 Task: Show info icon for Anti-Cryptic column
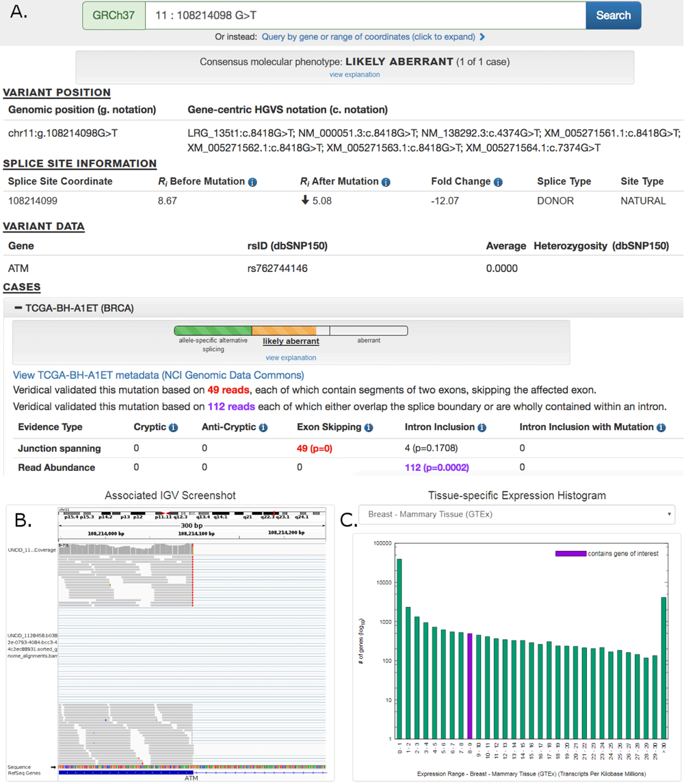pos(263,428)
